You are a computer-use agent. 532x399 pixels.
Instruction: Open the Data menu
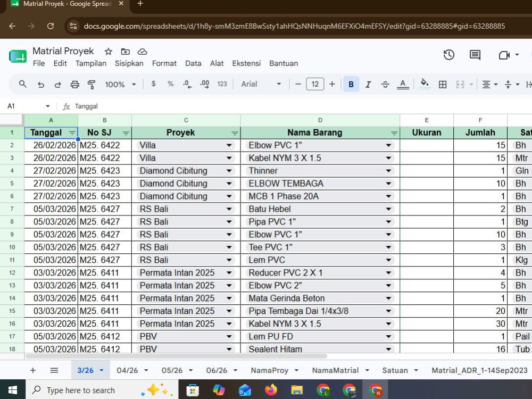[193, 63]
